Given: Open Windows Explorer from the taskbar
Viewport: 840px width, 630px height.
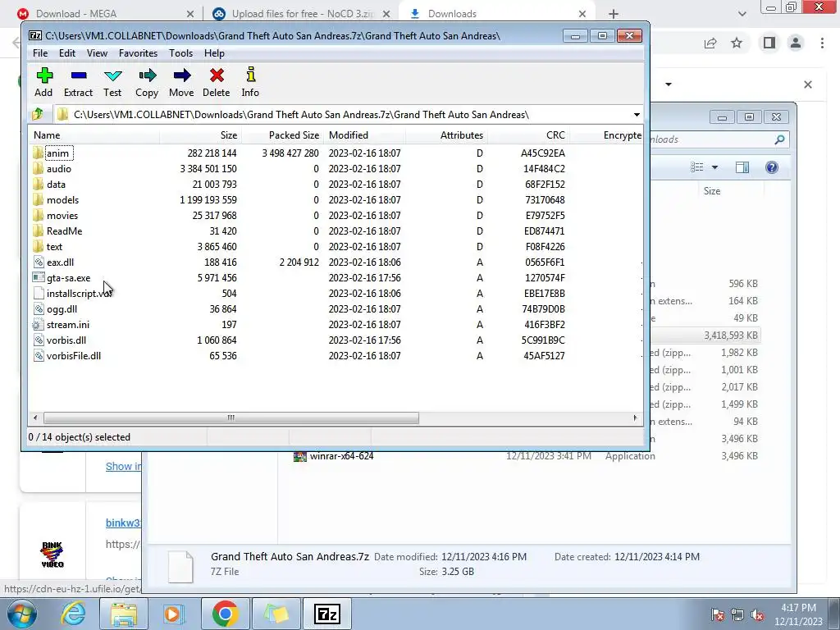Looking at the screenshot, I should [x=124, y=614].
